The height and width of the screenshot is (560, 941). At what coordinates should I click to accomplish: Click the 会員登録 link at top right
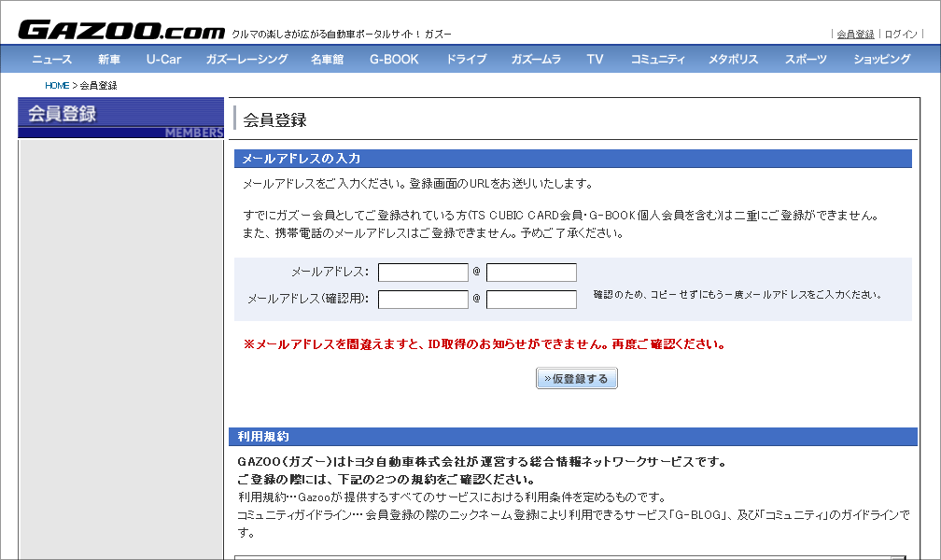[x=855, y=35]
